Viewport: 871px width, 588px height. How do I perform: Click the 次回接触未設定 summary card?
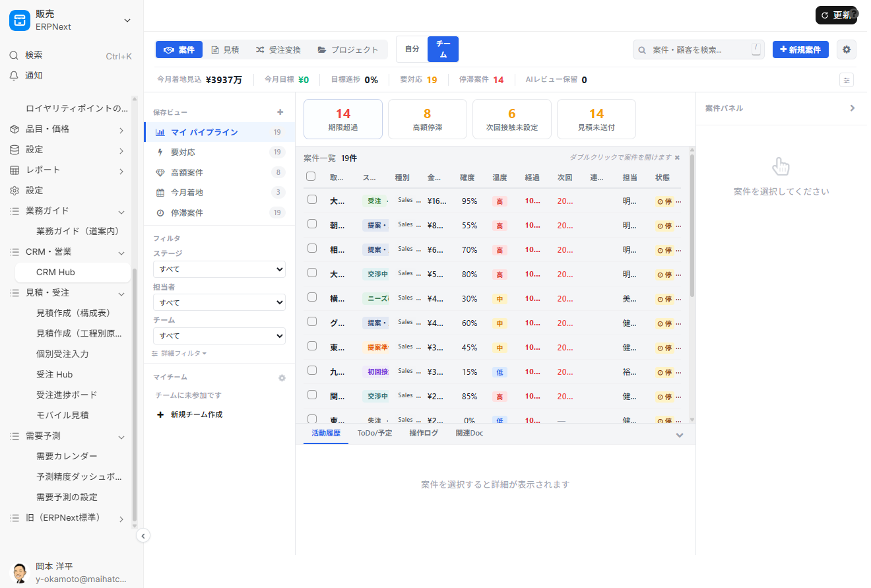pos(512,119)
